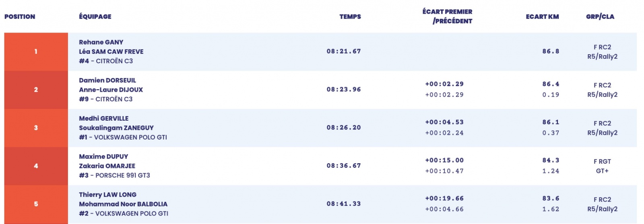Click the POSITION column header
The image size is (644, 224).
pos(20,16)
